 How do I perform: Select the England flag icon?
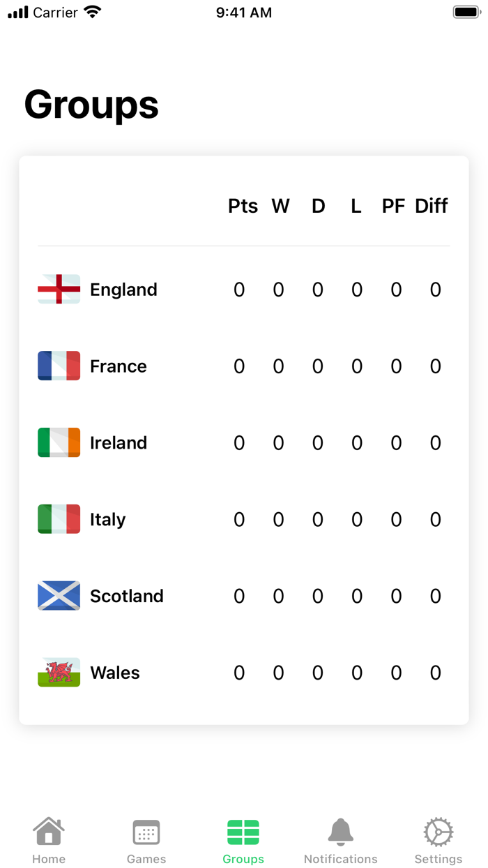(59, 289)
